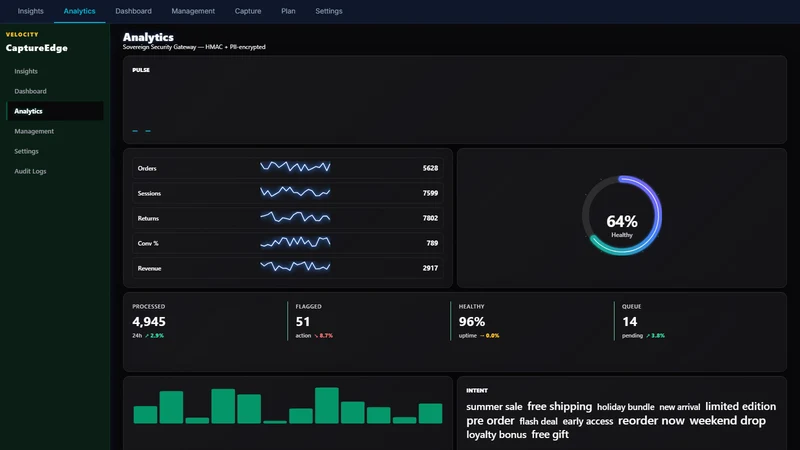Click the CaptureEdge brand title
Screen dimensions: 800x450
click(37, 48)
